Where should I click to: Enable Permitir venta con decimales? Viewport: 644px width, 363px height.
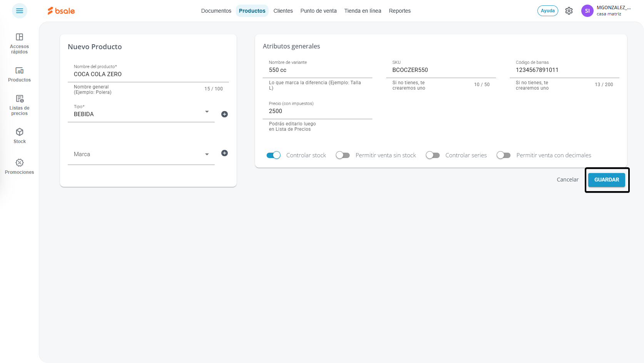tap(504, 155)
